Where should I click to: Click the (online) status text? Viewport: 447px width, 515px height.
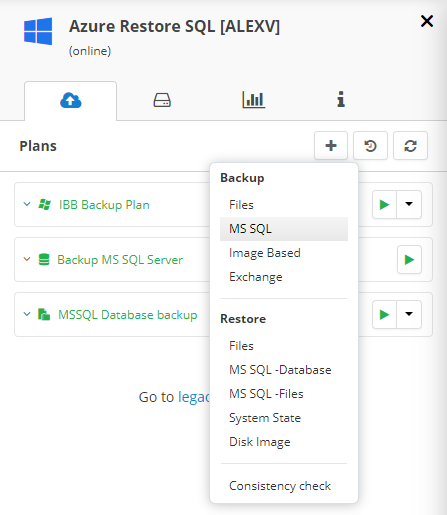click(90, 51)
